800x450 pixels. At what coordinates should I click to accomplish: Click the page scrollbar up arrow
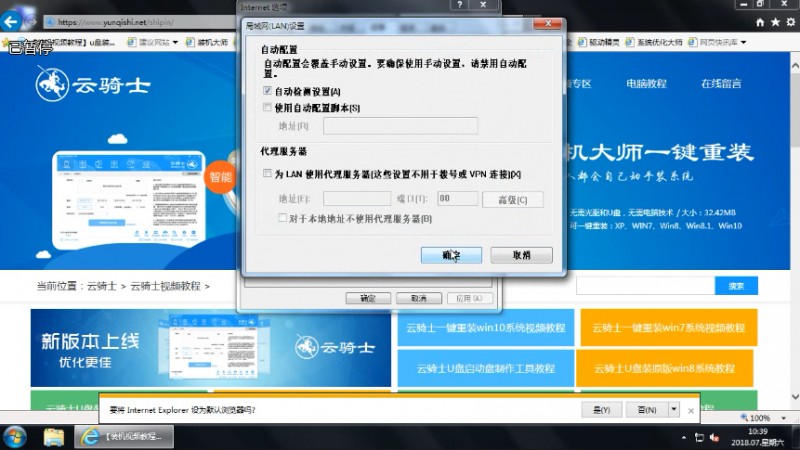795,66
